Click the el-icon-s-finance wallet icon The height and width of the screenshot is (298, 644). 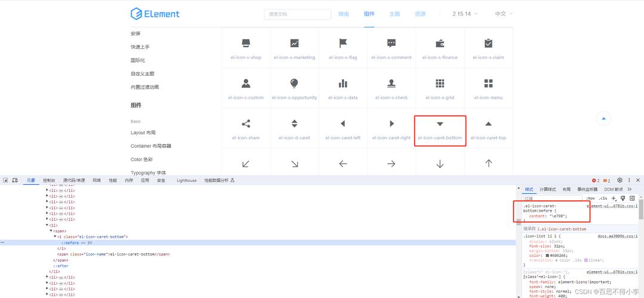coord(440,44)
